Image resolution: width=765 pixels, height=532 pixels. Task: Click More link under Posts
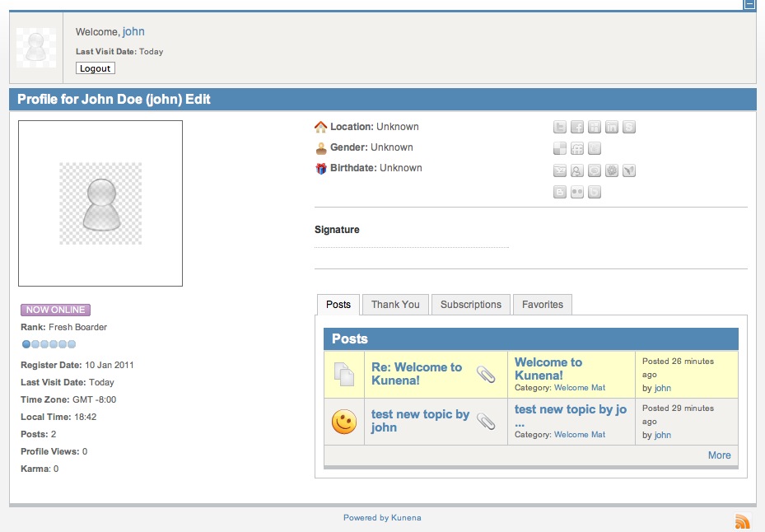pos(719,455)
